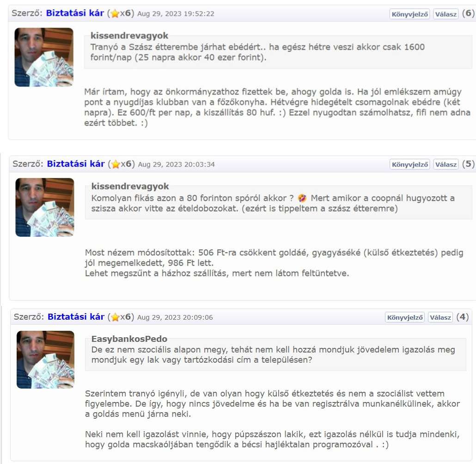The height and width of the screenshot is (464, 476).
Task: Reply to the 19:52:22 post via Válasz
Action: click(445, 14)
